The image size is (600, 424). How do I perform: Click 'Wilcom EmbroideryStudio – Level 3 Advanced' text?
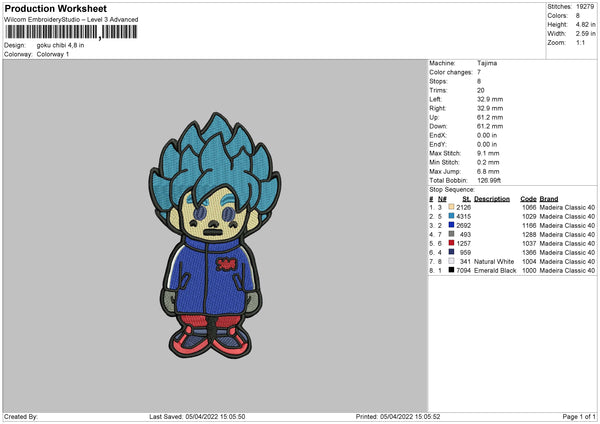click(71, 20)
